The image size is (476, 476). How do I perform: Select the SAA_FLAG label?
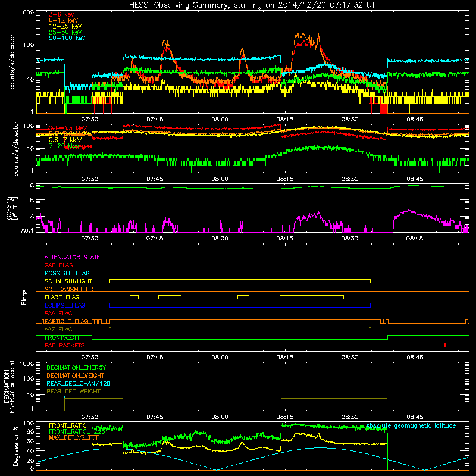tap(58, 313)
